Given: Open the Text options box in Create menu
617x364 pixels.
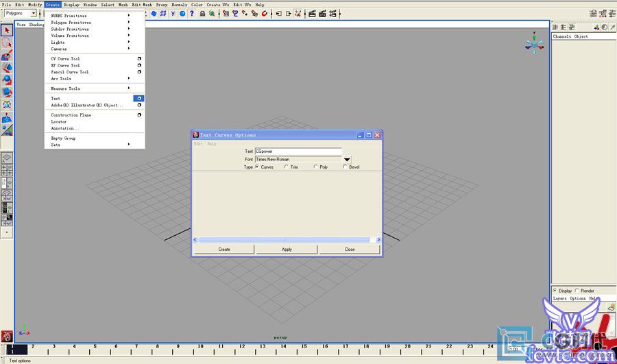Looking at the screenshot, I should [x=139, y=99].
